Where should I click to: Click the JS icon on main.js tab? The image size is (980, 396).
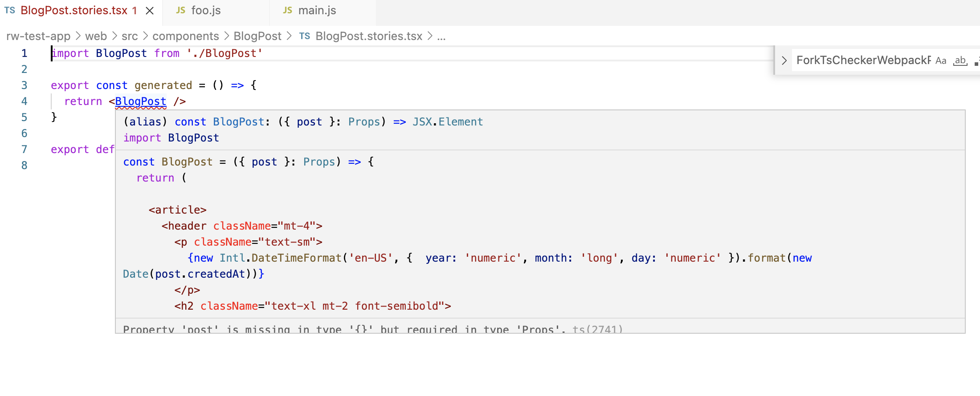287,10
